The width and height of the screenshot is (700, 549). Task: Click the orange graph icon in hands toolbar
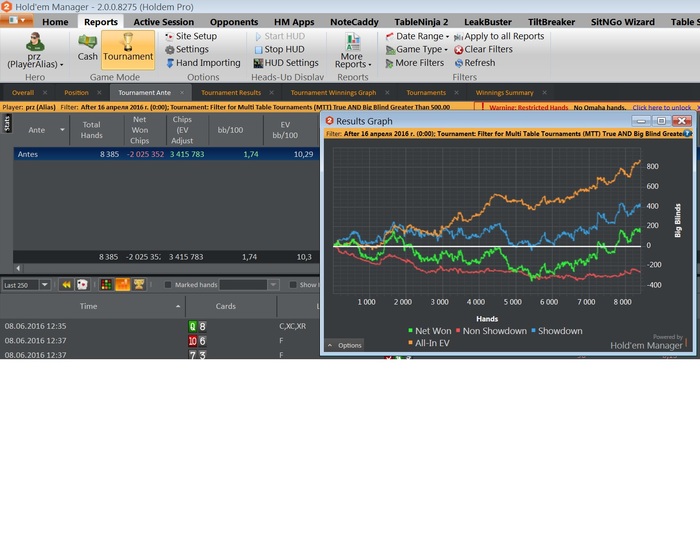click(122, 285)
